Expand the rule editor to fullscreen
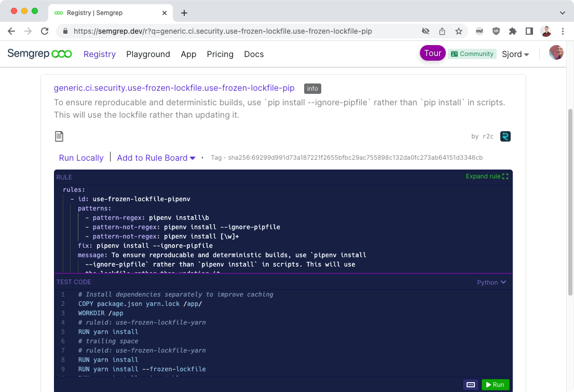 click(486, 176)
